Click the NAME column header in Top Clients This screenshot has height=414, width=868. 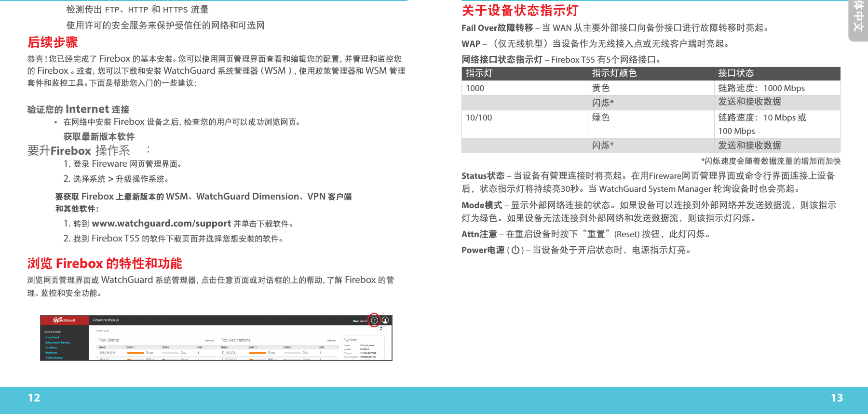[103, 347]
